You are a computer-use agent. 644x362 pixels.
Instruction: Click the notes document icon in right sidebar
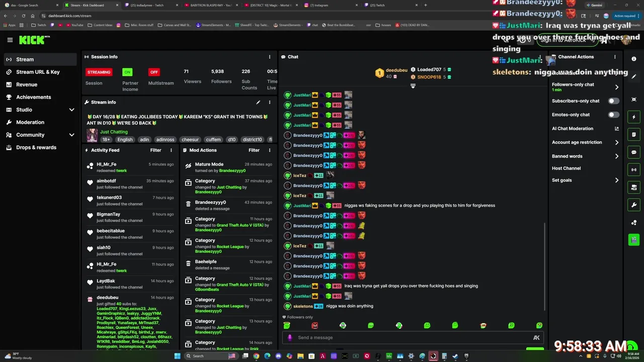tap(634, 135)
